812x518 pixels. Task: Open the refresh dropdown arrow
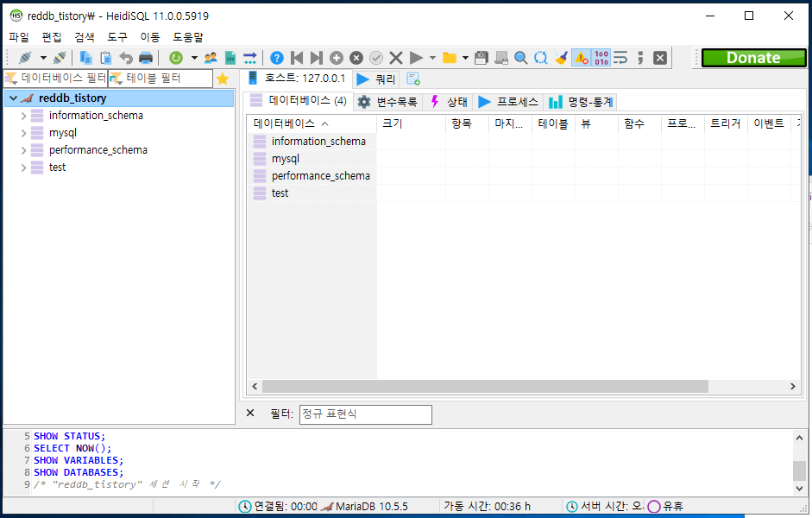click(194, 58)
